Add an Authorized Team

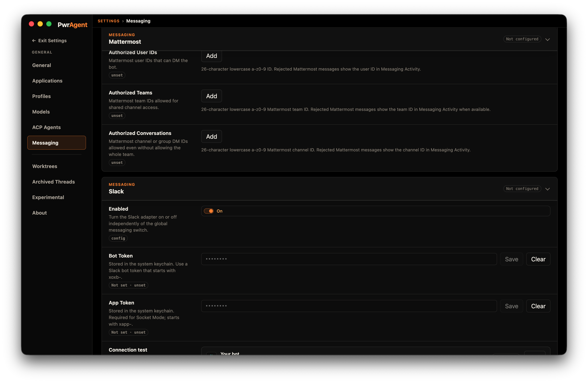[x=211, y=96]
